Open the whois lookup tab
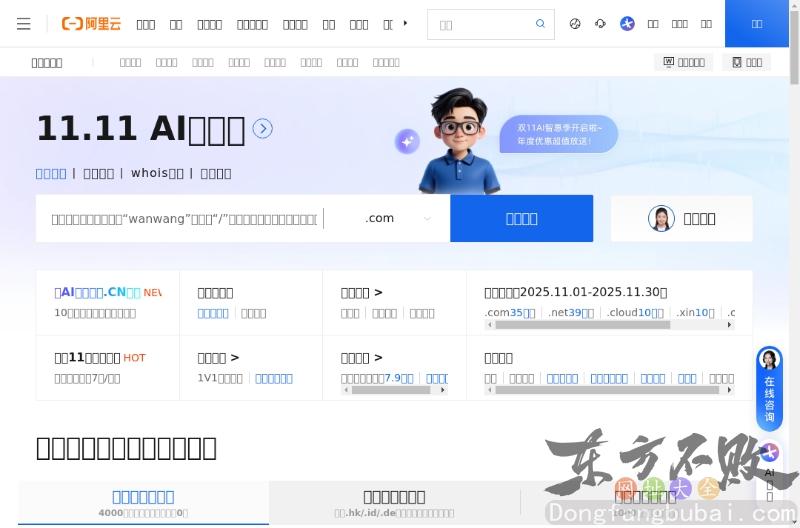 coord(157,173)
